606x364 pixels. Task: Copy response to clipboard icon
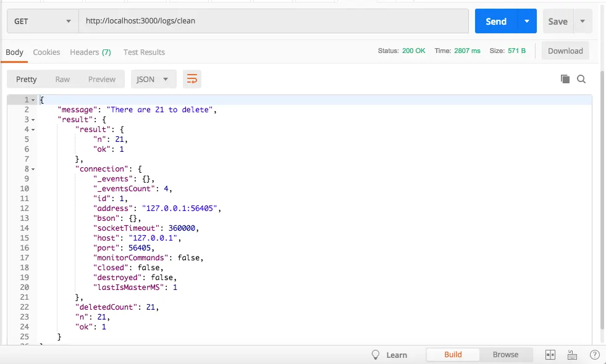pos(565,79)
